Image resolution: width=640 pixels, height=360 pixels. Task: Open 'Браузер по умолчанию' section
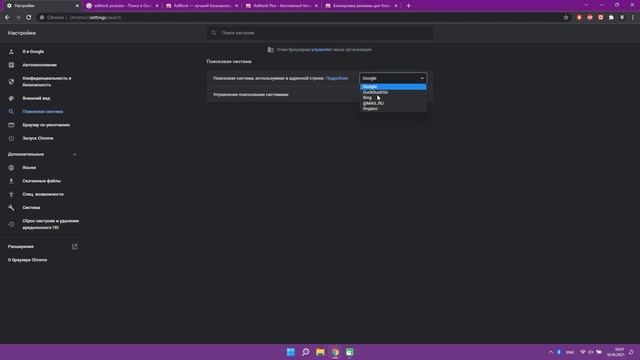[x=46, y=125]
